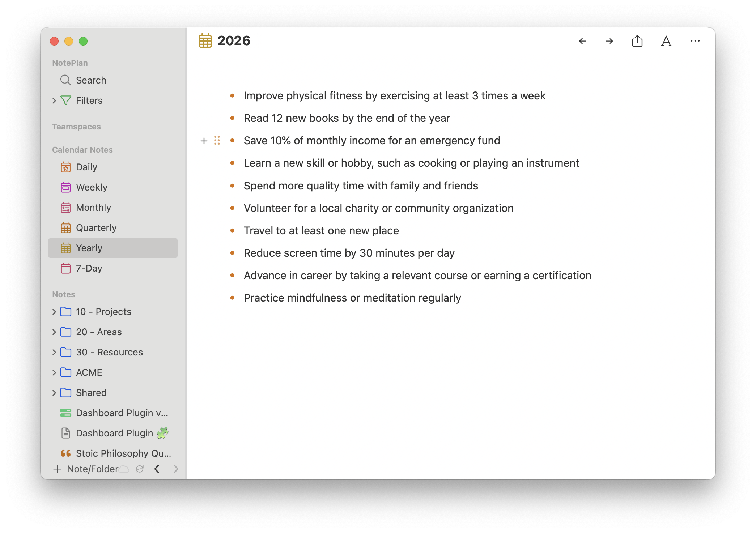Click the calendar icon next to the 2026 title
Screen dimensions: 756x533
[x=205, y=41]
